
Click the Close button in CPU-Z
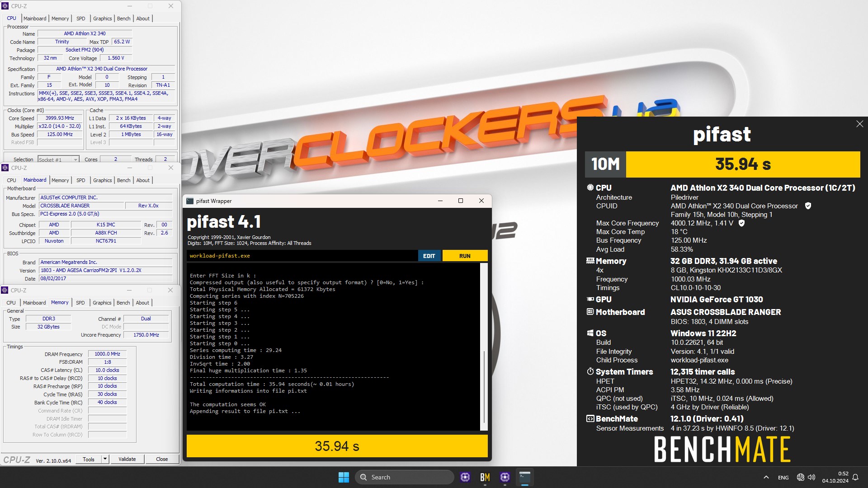(162, 459)
